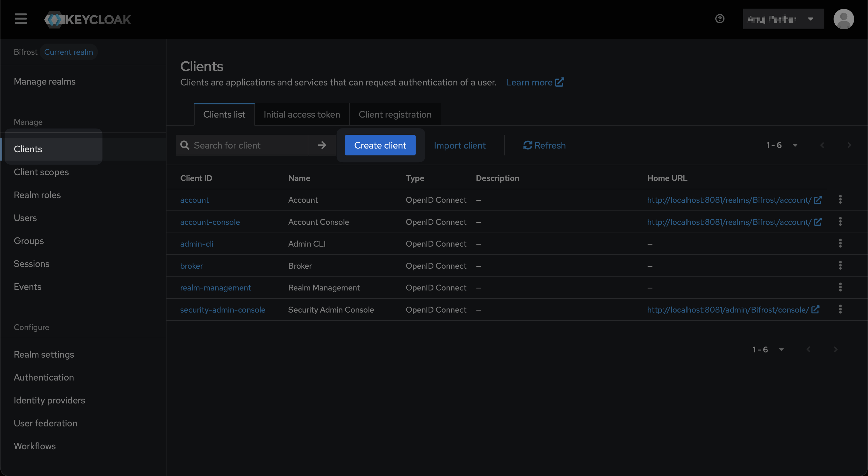This screenshot has height=476, width=868.
Task: Open User federation in the sidebar
Action: click(45, 423)
